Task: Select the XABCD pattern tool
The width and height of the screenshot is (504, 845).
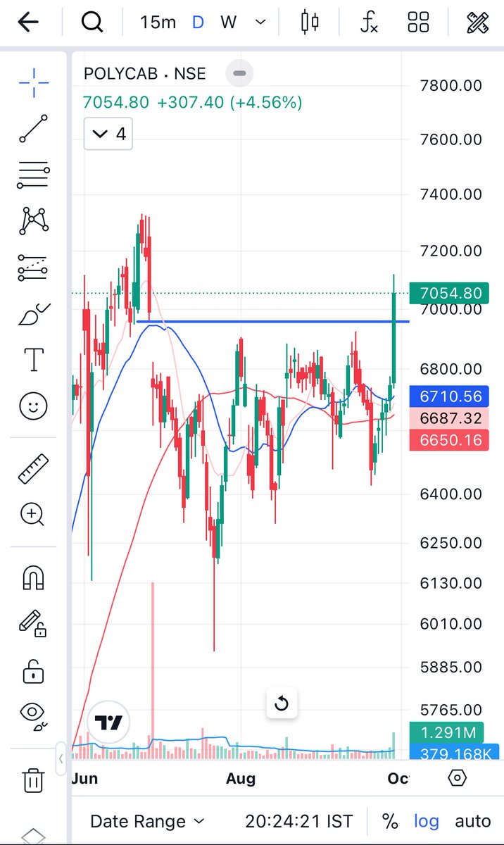Action: pos(34,221)
